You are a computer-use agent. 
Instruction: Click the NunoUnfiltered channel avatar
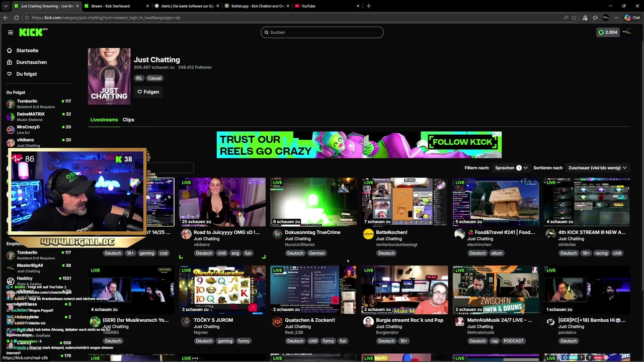tap(277, 234)
